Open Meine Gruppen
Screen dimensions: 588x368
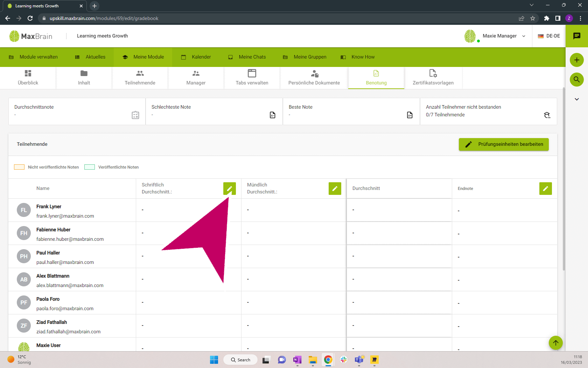pos(305,57)
